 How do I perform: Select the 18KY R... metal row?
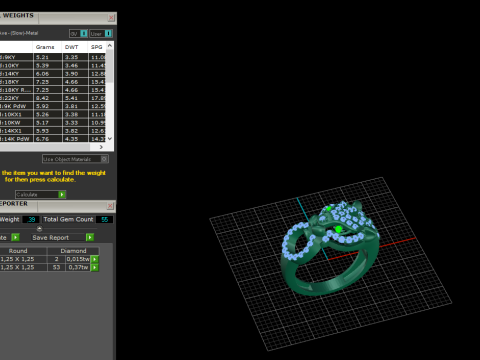pos(53,90)
